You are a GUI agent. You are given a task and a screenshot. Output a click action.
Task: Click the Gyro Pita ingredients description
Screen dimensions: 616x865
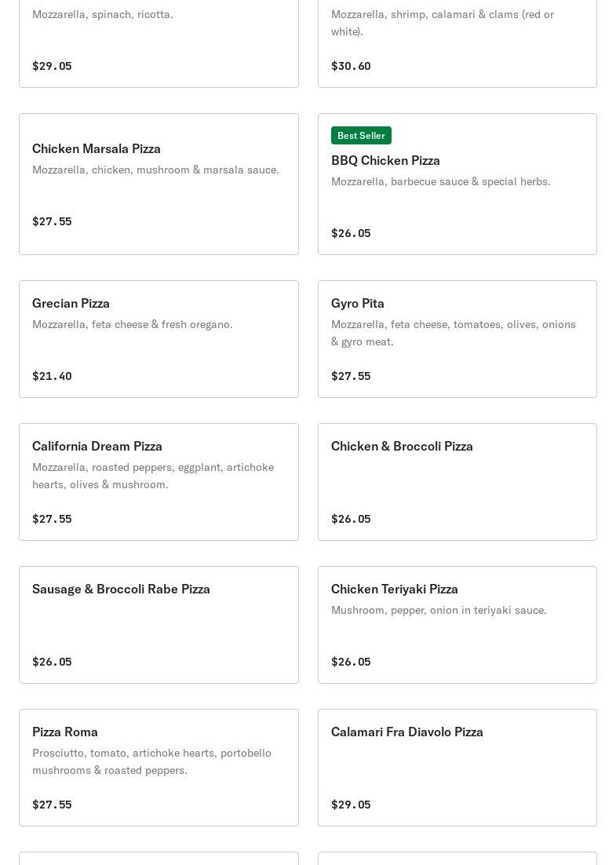[453, 333]
